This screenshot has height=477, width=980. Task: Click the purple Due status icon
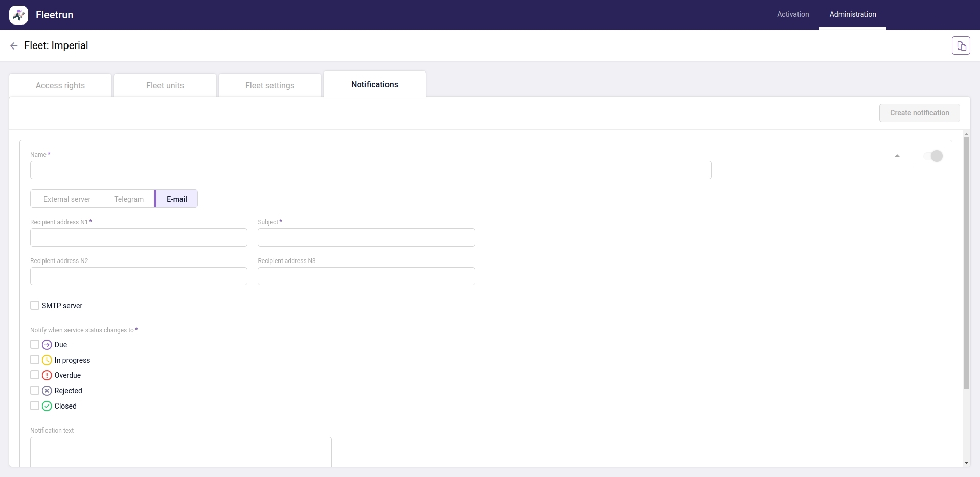[x=46, y=344]
